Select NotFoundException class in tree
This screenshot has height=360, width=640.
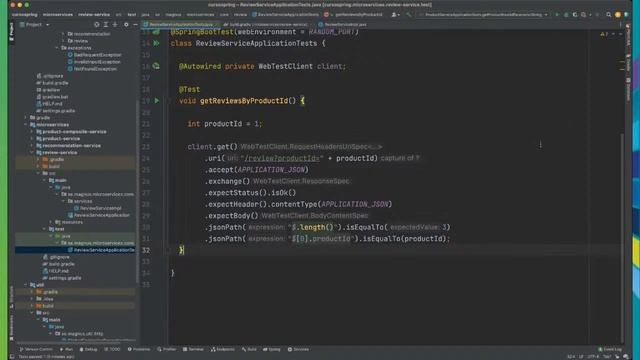point(92,69)
